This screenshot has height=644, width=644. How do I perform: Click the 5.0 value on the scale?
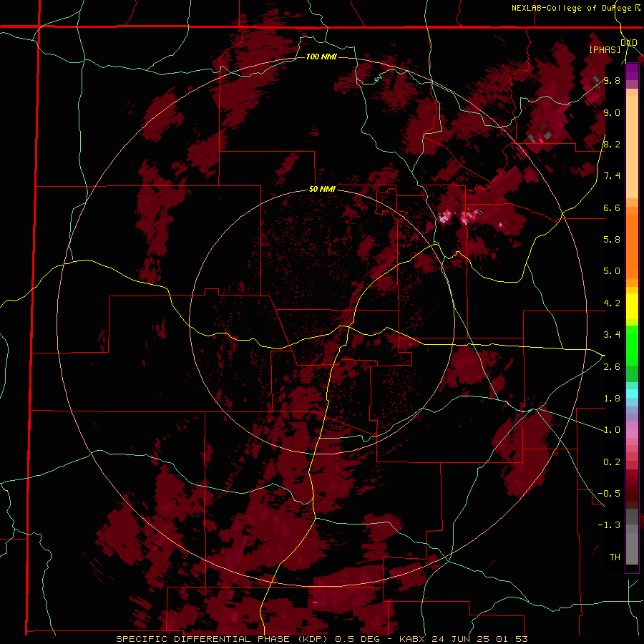(612, 271)
